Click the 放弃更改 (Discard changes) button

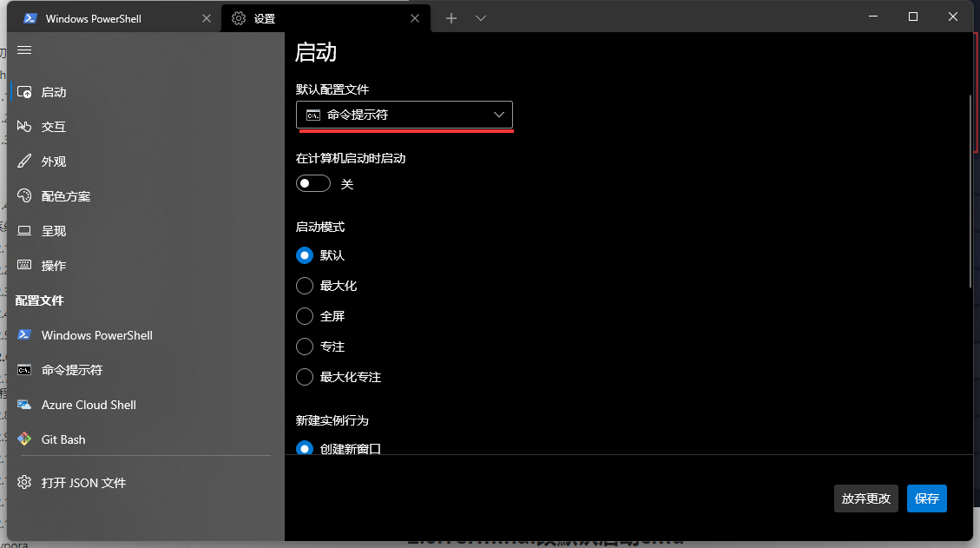[x=865, y=498]
